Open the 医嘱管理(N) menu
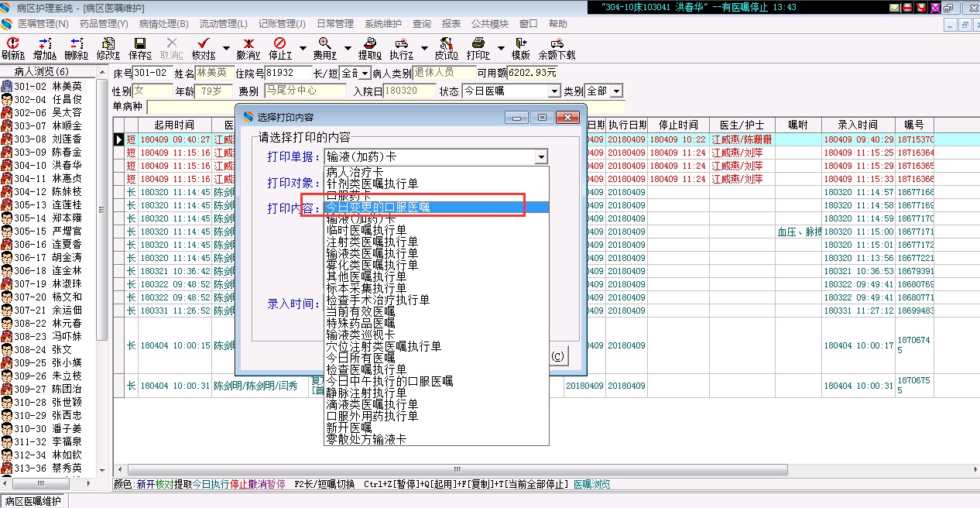980x508 pixels. coord(43,24)
